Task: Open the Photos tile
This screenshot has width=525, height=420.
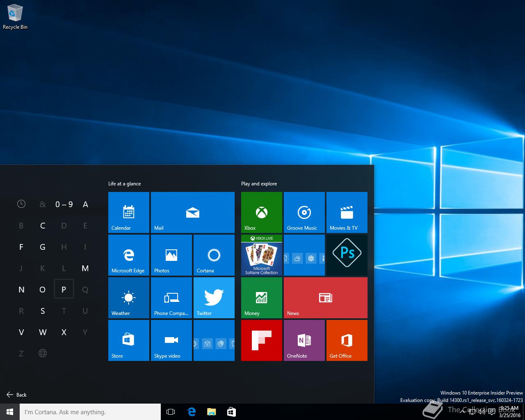Action: (x=171, y=255)
